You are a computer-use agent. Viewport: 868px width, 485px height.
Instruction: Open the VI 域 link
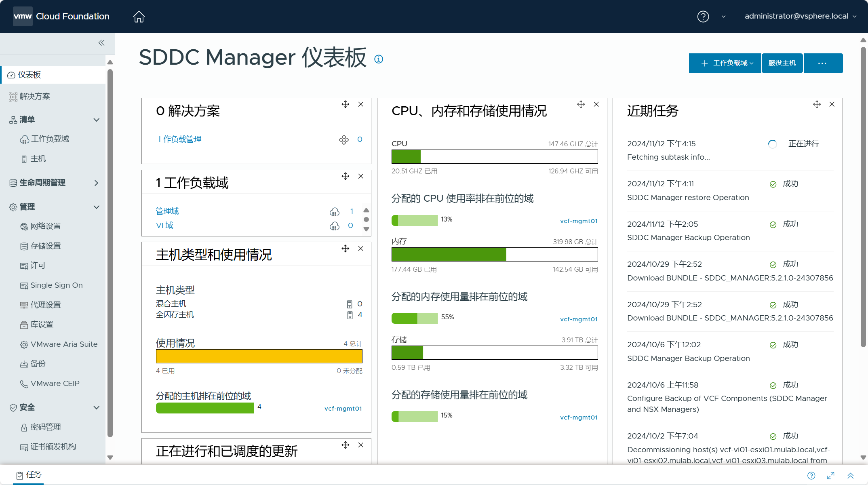tap(164, 226)
